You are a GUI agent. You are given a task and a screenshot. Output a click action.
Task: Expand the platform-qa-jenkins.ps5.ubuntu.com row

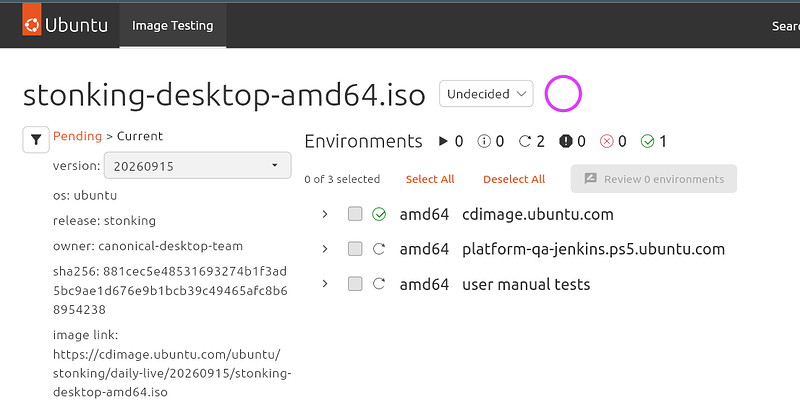click(x=324, y=249)
